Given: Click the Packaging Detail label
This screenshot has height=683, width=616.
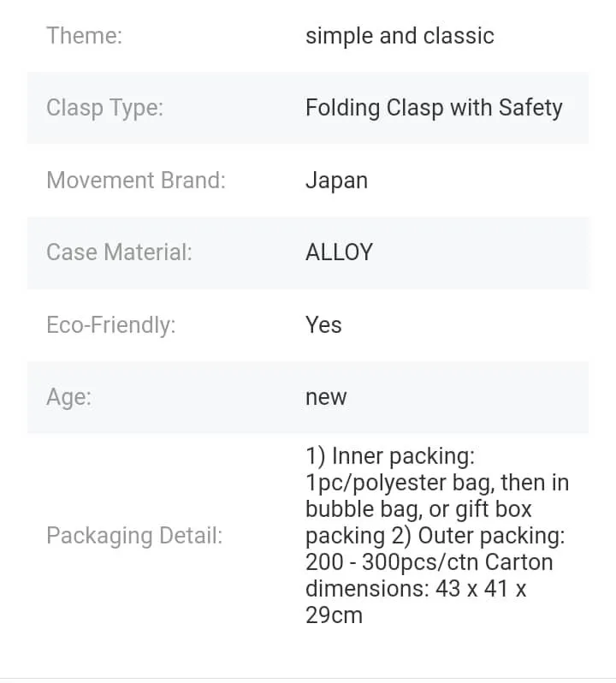Looking at the screenshot, I should tap(134, 536).
